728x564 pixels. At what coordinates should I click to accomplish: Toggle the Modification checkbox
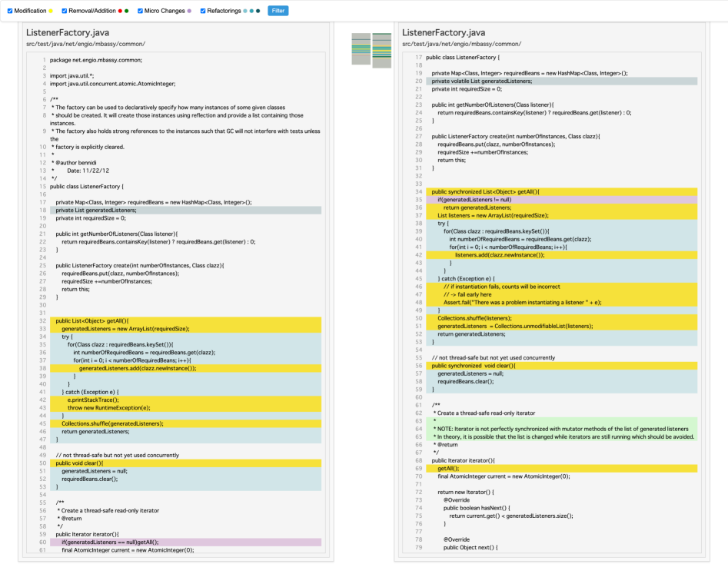10,11
